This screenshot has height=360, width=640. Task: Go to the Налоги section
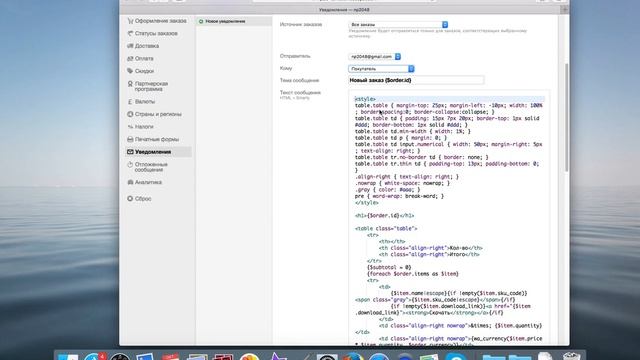tap(140, 127)
